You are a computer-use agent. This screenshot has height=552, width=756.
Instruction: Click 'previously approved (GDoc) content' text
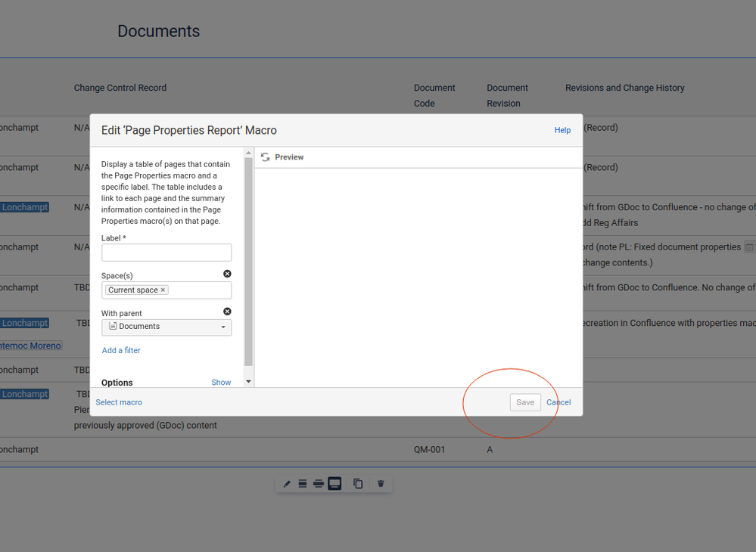pyautogui.click(x=145, y=425)
